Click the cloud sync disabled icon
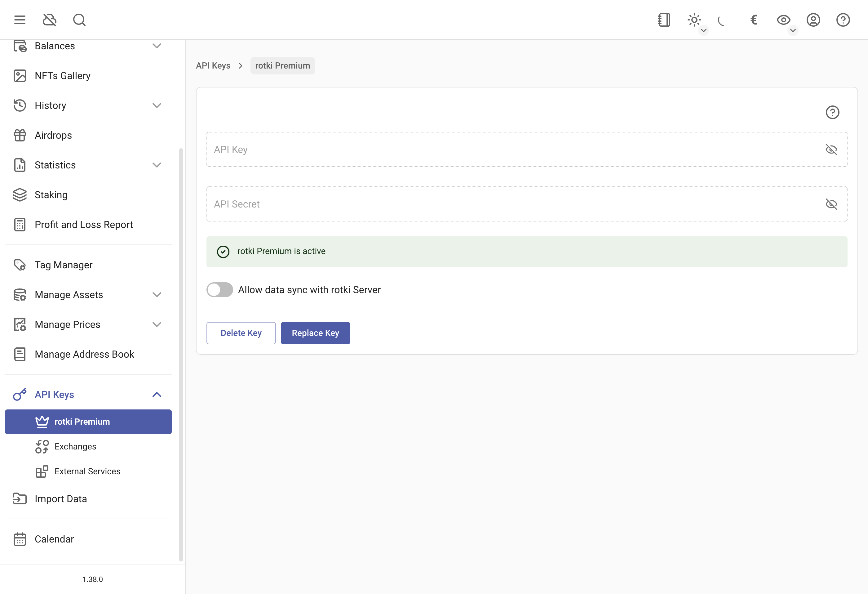The width and height of the screenshot is (868, 594). click(x=49, y=20)
